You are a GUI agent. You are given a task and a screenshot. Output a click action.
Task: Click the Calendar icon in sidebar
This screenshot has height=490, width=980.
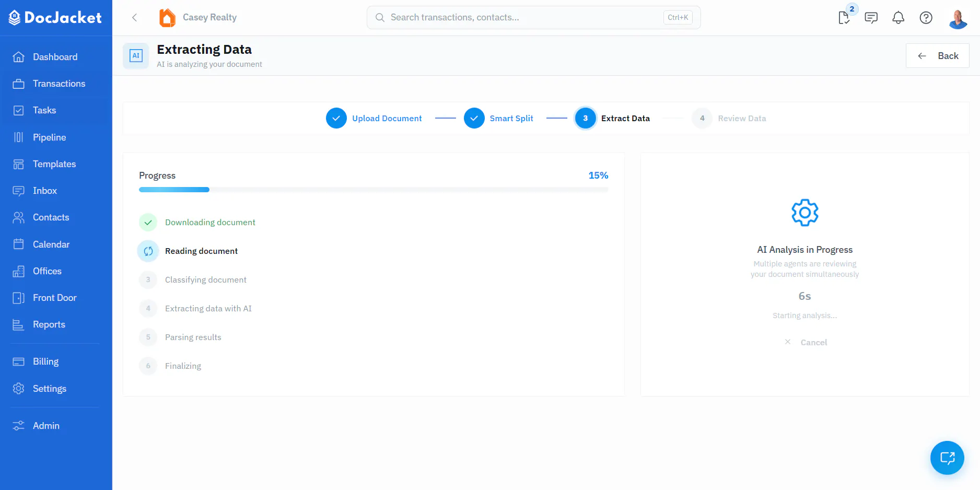pyautogui.click(x=19, y=244)
